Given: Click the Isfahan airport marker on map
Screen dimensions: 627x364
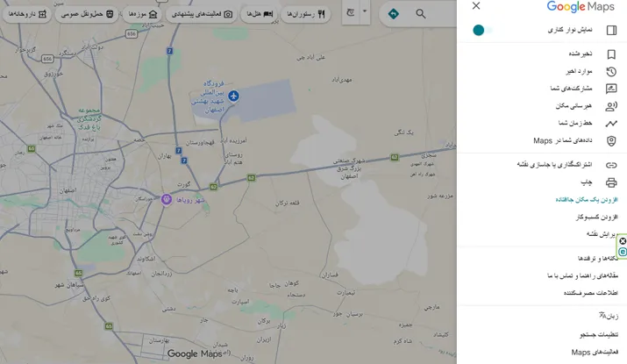Looking at the screenshot, I should click(x=234, y=95).
